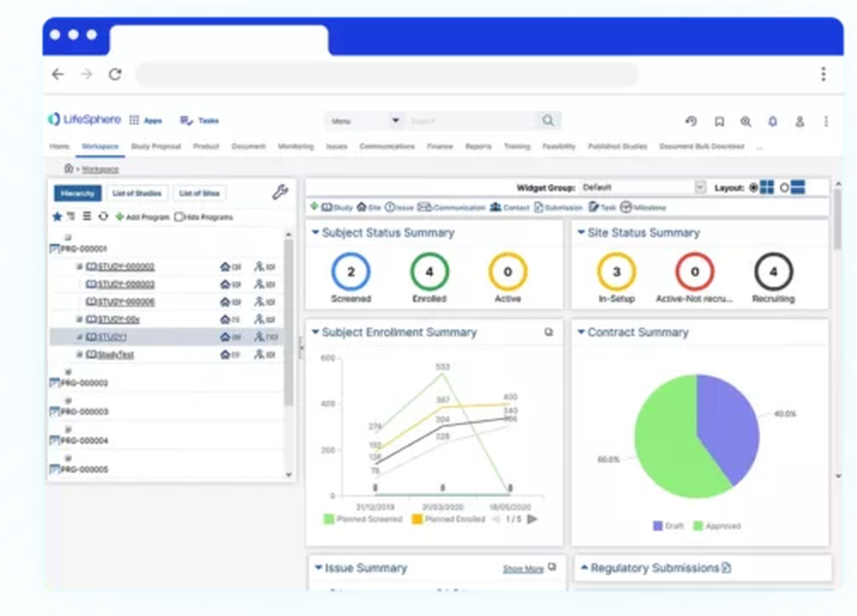Add a new Site from the widget toolbar

coord(369,207)
